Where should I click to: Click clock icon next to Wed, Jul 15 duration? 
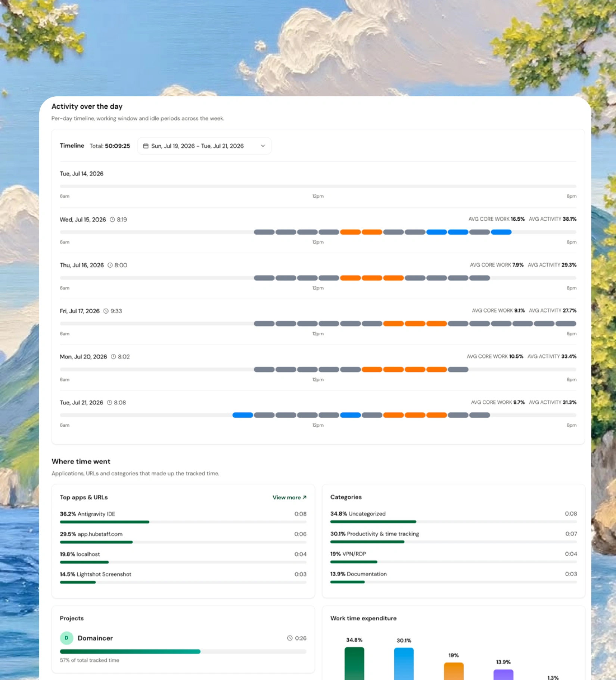coord(112,220)
